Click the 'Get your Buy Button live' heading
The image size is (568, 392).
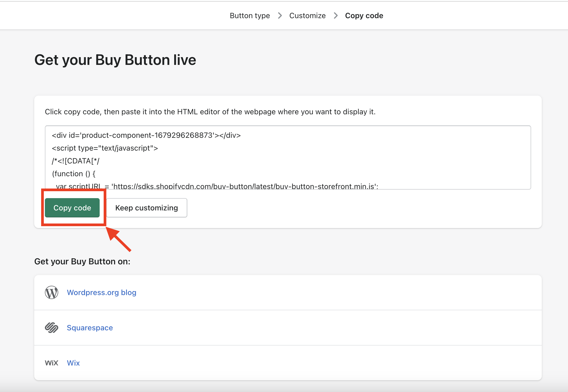[x=115, y=60]
